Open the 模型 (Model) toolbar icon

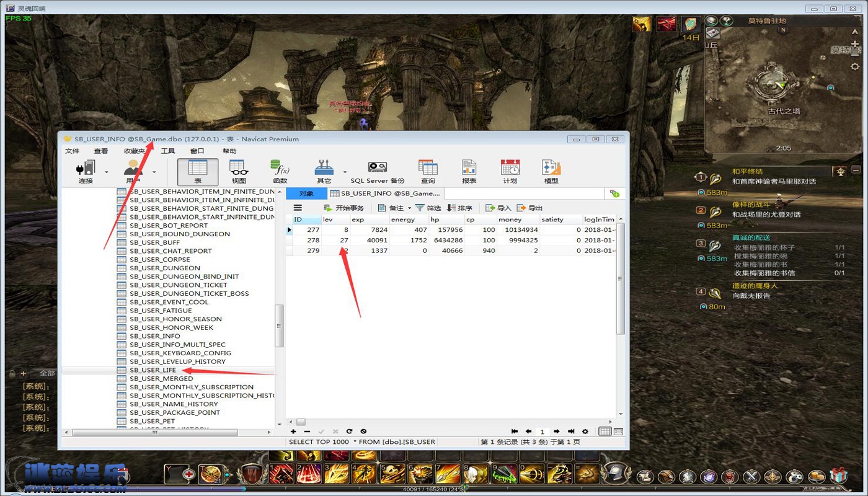tap(551, 172)
